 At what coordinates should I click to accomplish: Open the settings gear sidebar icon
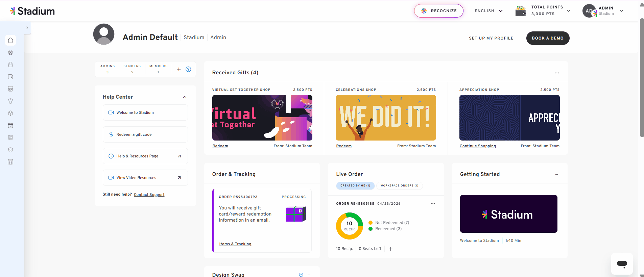pyautogui.click(x=10, y=150)
